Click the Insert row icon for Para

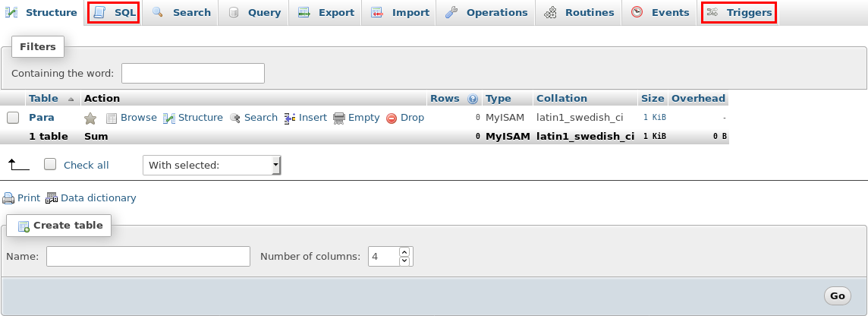(x=290, y=118)
